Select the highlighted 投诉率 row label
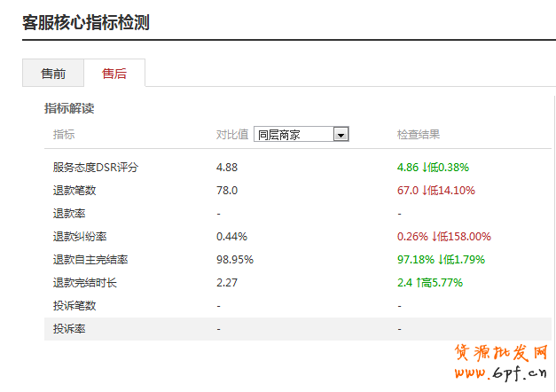 69,328
